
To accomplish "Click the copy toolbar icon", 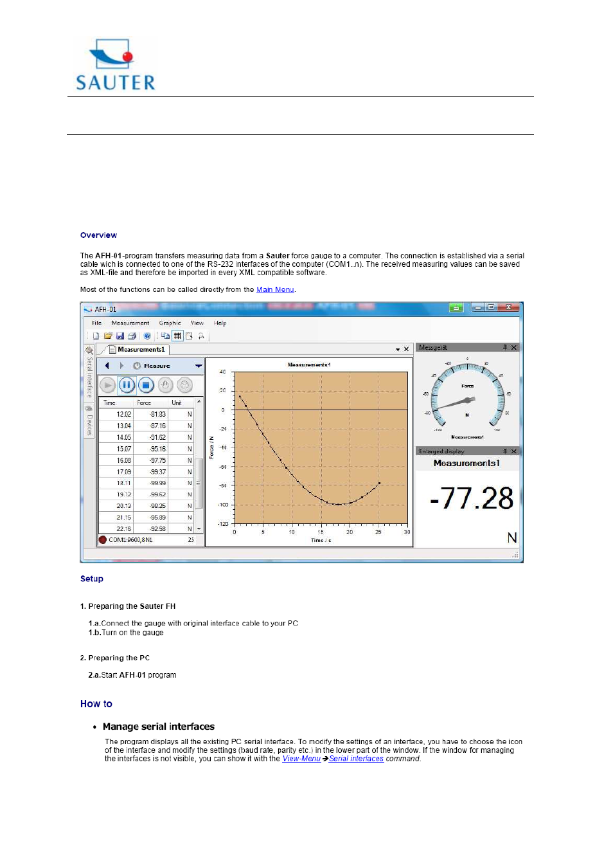I will point(166,336).
